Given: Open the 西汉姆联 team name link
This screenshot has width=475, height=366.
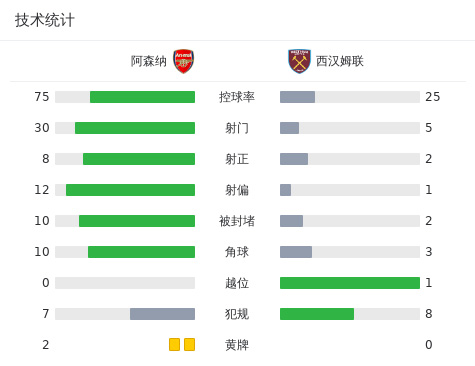Looking at the screenshot, I should 340,61.
